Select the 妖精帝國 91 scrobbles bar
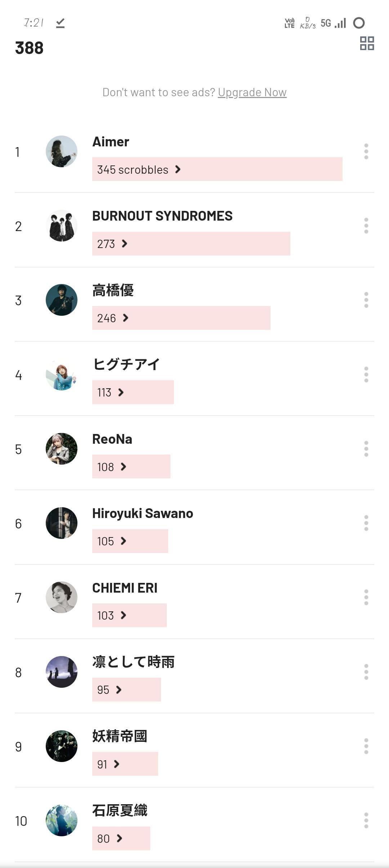The width and height of the screenshot is (389, 868). pos(125,764)
